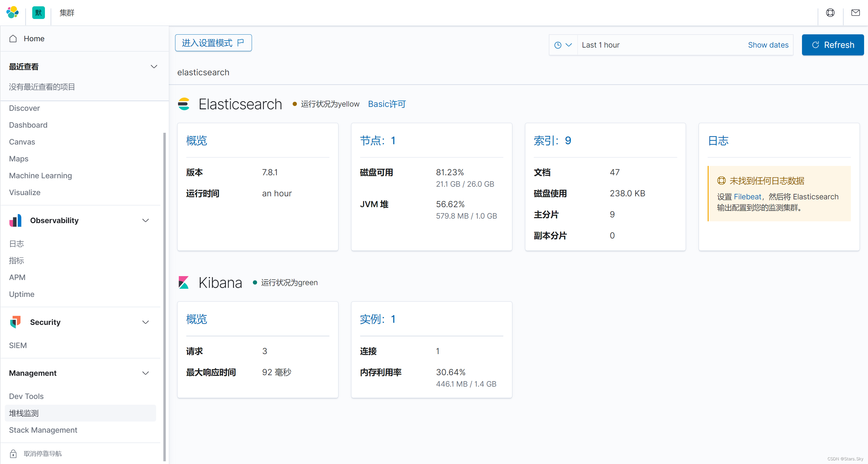The image size is (868, 464).
Task: Open Discover from the sidebar
Action: coord(24,108)
